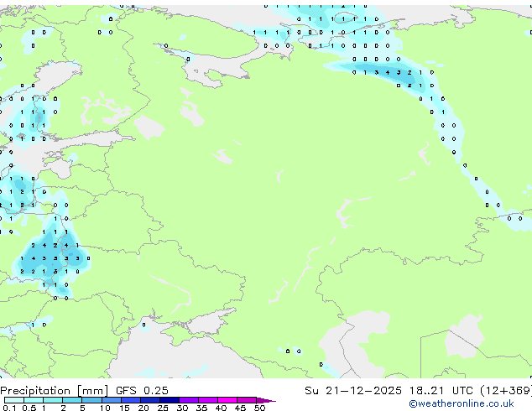Select the 5–10 mm legend swatch
This screenshot has width=532, height=411.
91,400
